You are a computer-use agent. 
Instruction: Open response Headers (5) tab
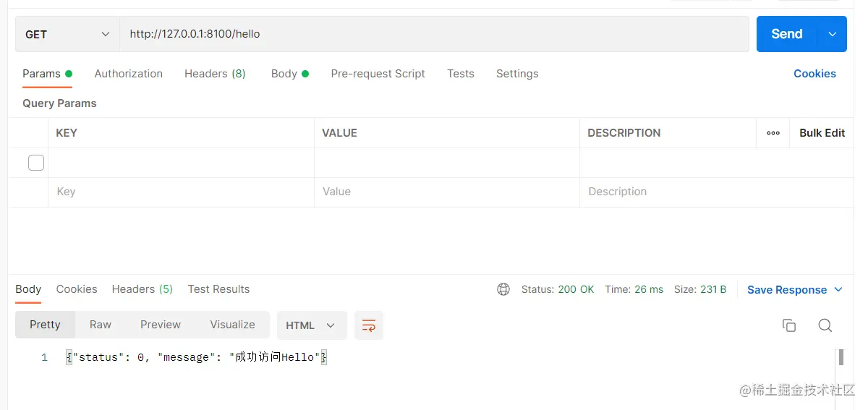tap(142, 289)
